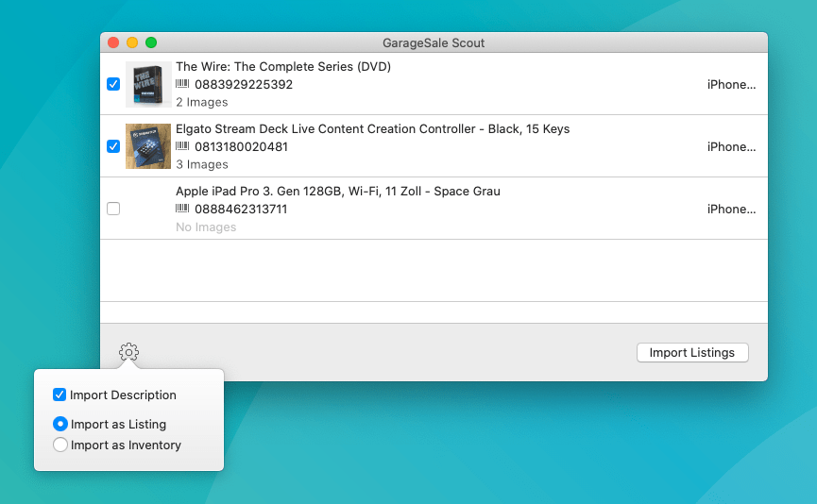Click iPhone... source in Elgato row
The image size is (817, 504).
(x=732, y=147)
